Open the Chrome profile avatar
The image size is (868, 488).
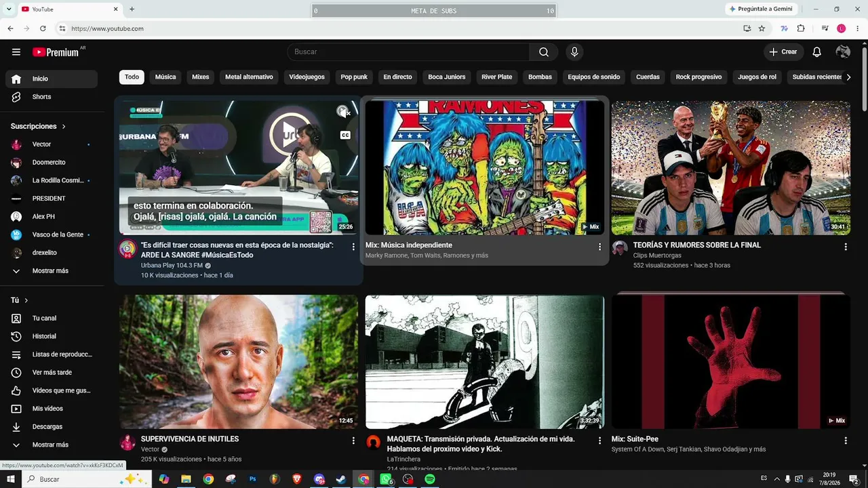(x=842, y=28)
